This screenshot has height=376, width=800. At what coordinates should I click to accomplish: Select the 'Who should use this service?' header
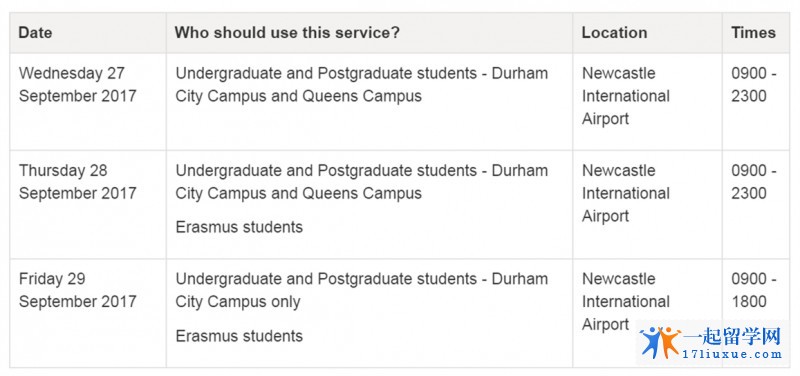click(x=287, y=33)
